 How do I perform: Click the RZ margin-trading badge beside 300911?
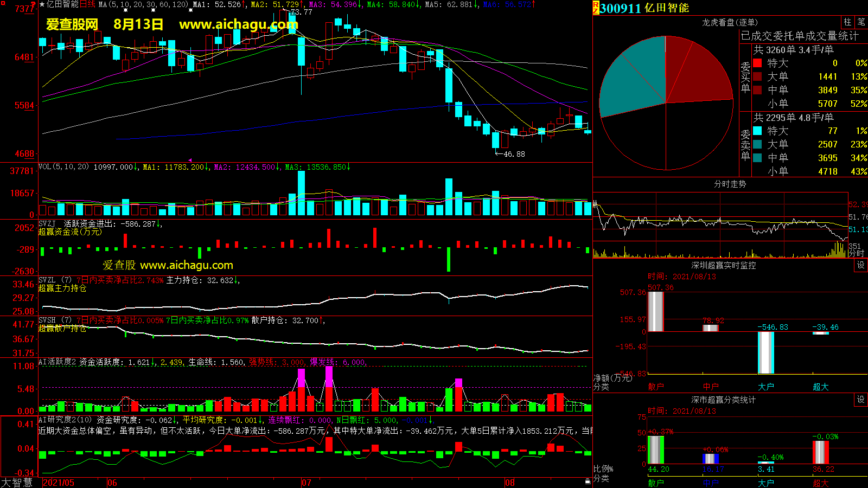(x=596, y=8)
